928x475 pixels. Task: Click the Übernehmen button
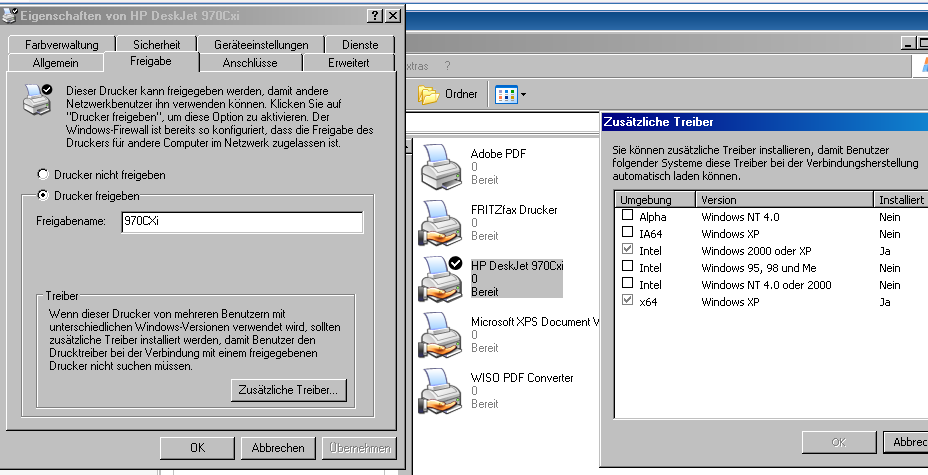360,448
